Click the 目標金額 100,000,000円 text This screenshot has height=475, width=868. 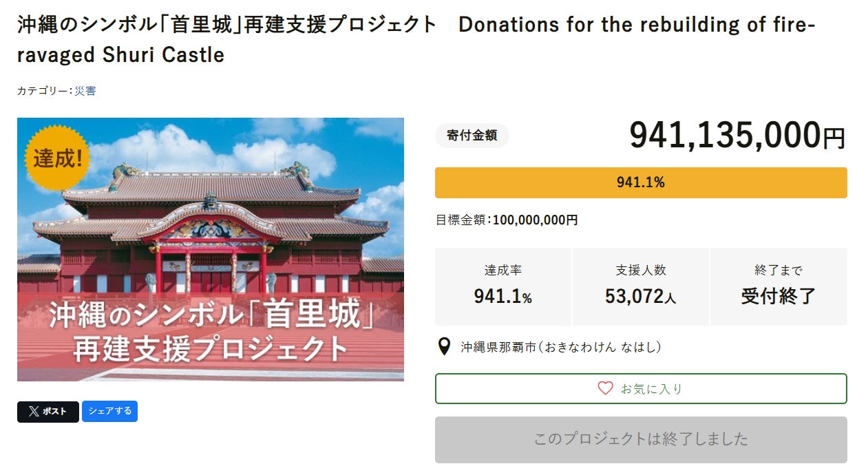click(x=507, y=220)
